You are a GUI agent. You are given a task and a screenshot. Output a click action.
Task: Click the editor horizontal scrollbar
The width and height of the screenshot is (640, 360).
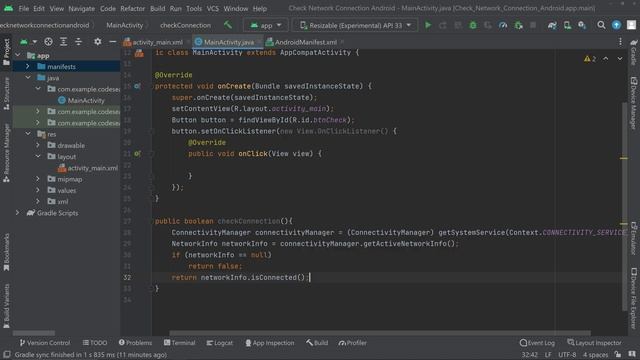pos(380,333)
